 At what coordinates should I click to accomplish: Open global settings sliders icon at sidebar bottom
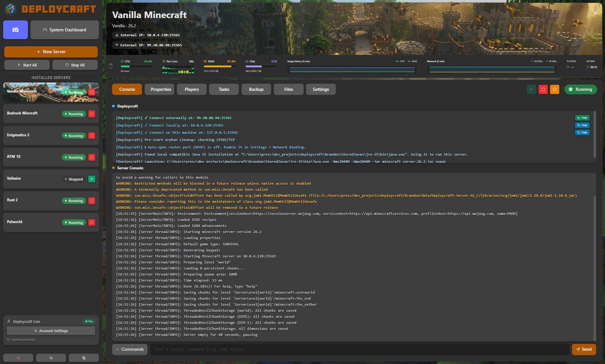(51, 358)
